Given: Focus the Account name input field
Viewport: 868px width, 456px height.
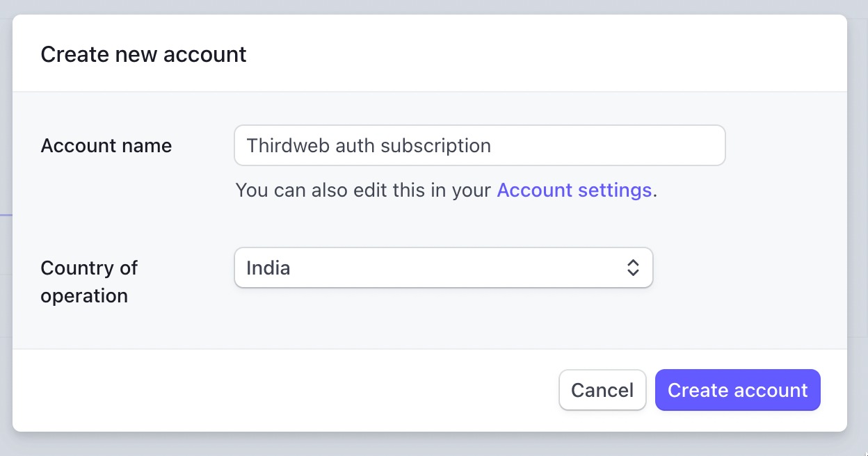Looking at the screenshot, I should [480, 145].
